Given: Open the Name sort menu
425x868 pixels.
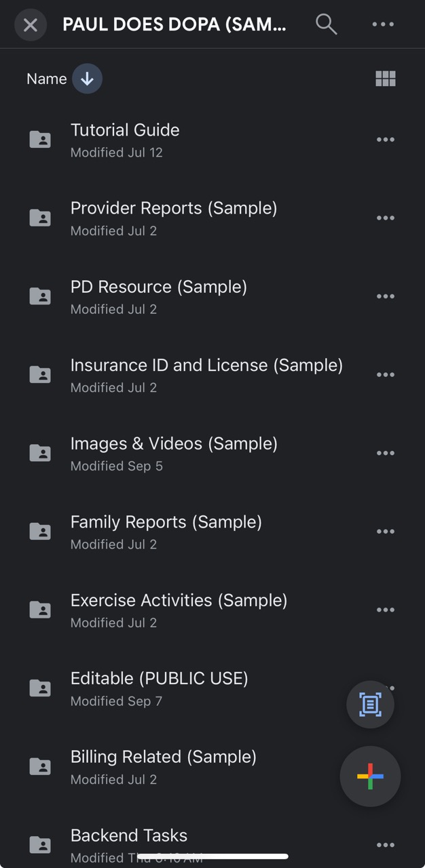Looking at the screenshot, I should (x=46, y=78).
